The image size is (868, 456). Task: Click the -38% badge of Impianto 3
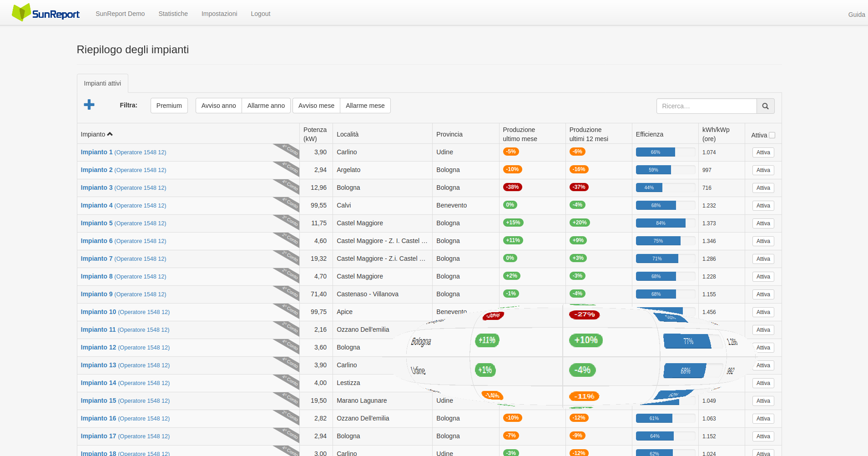click(x=512, y=187)
